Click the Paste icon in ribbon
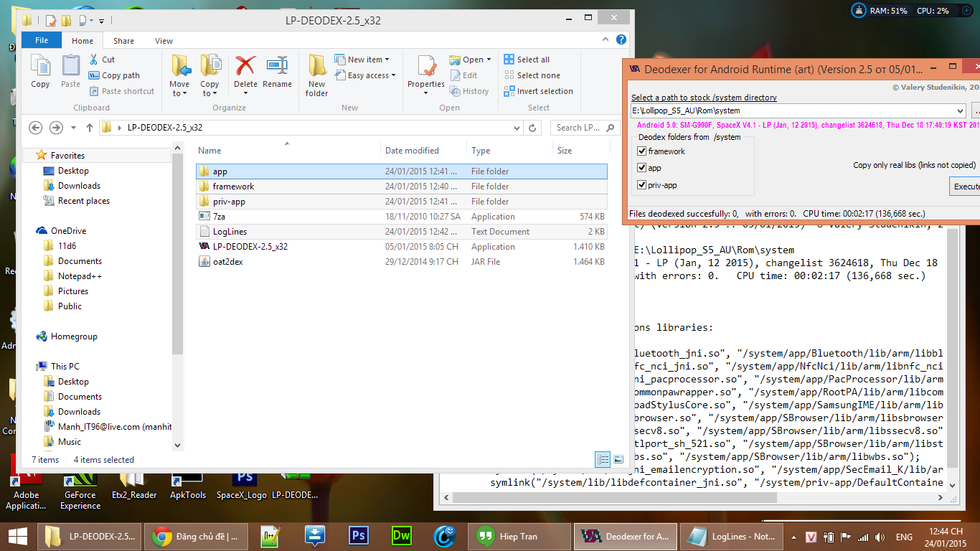Viewport: 980px width, 551px height. point(70,72)
